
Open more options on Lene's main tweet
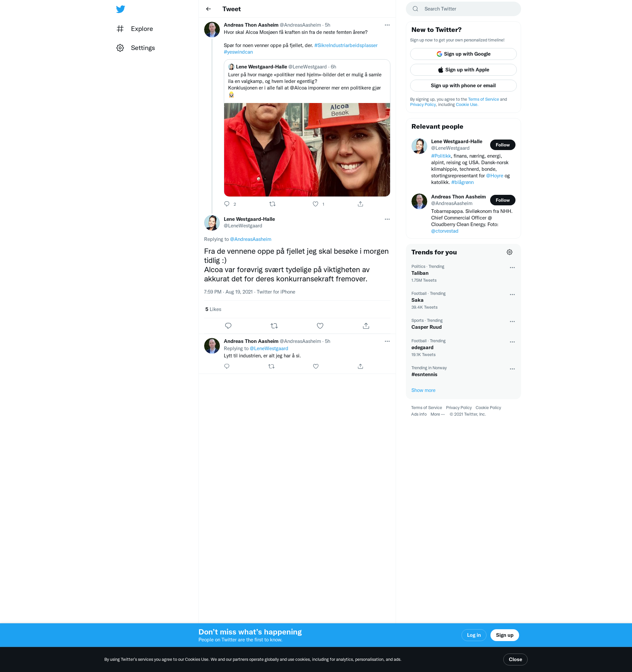[387, 219]
